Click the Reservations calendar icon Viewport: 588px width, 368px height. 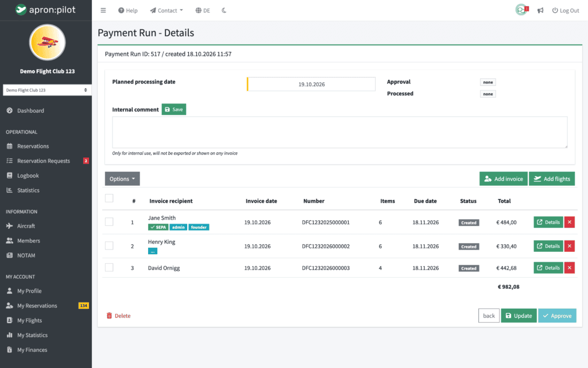click(x=9, y=146)
